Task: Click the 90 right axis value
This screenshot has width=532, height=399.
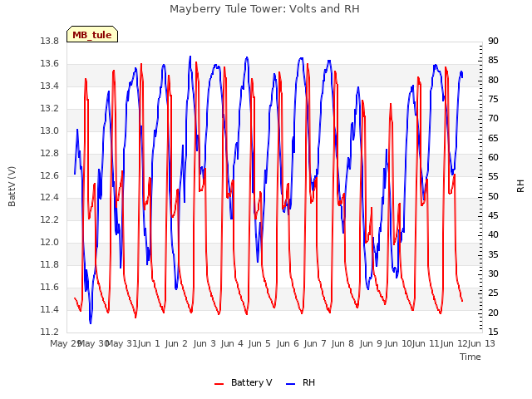Action: coord(493,41)
